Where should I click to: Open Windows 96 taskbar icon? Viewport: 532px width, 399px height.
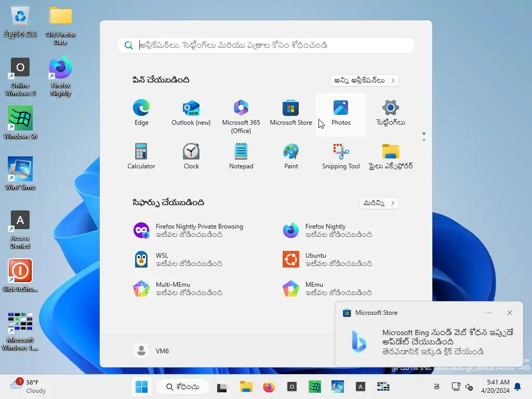coord(314,387)
